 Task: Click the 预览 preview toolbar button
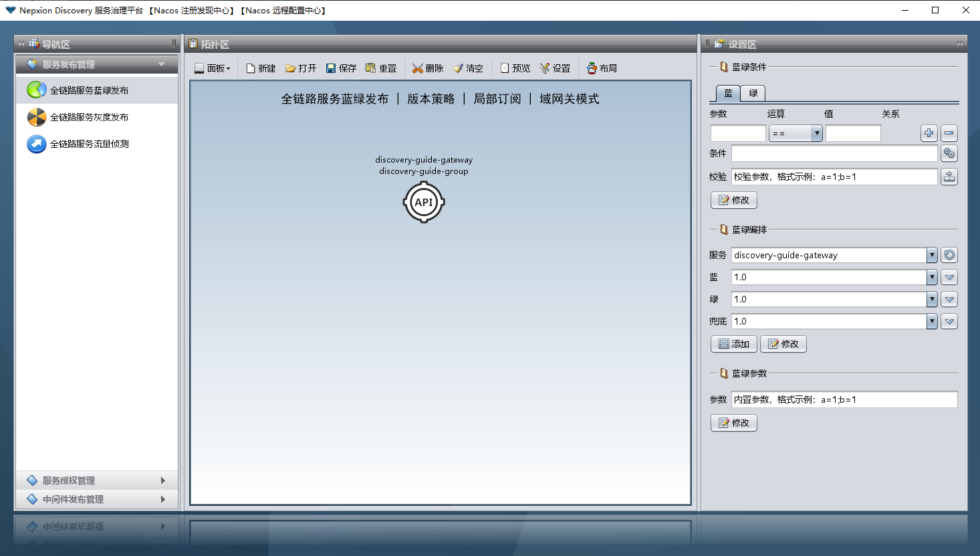tap(515, 68)
